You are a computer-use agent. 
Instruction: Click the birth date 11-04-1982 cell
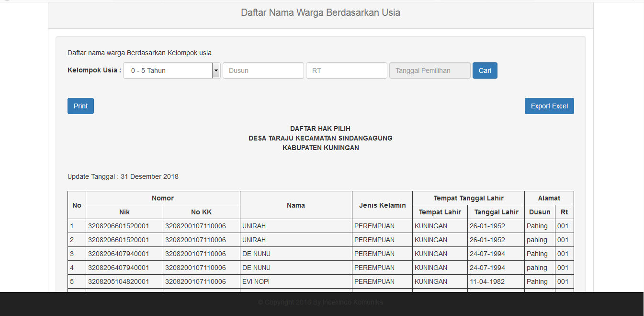tap(487, 281)
